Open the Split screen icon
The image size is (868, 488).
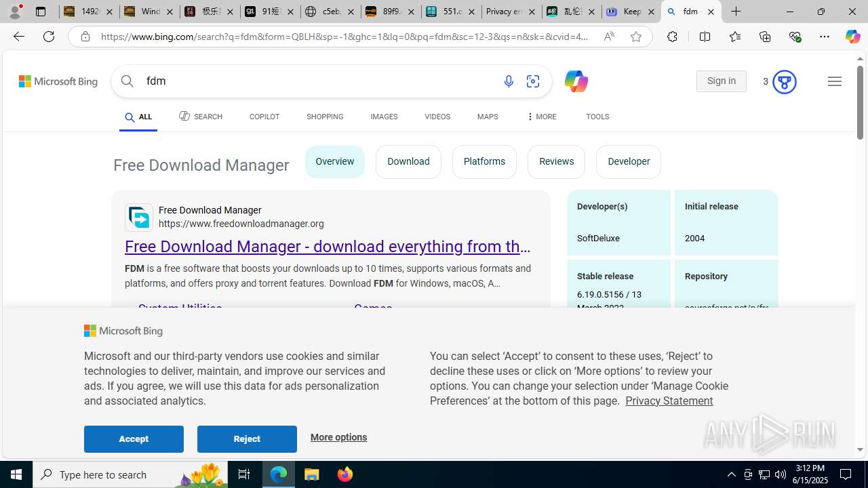point(705,37)
